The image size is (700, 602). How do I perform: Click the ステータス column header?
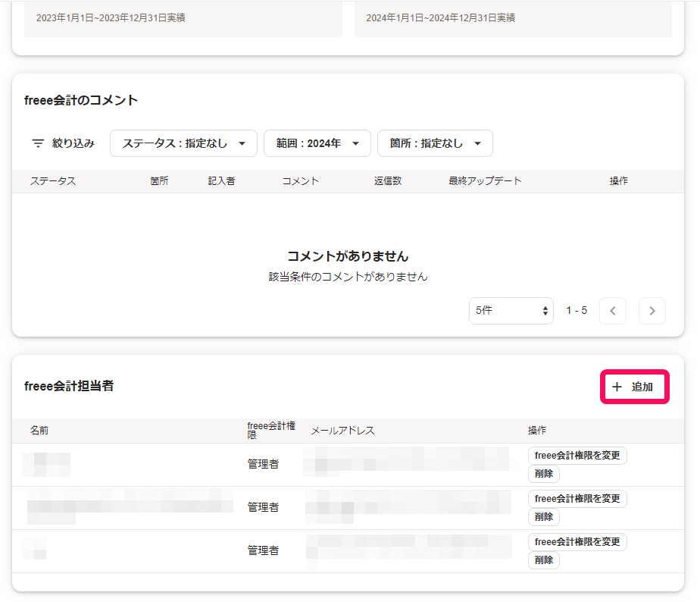[x=53, y=181]
